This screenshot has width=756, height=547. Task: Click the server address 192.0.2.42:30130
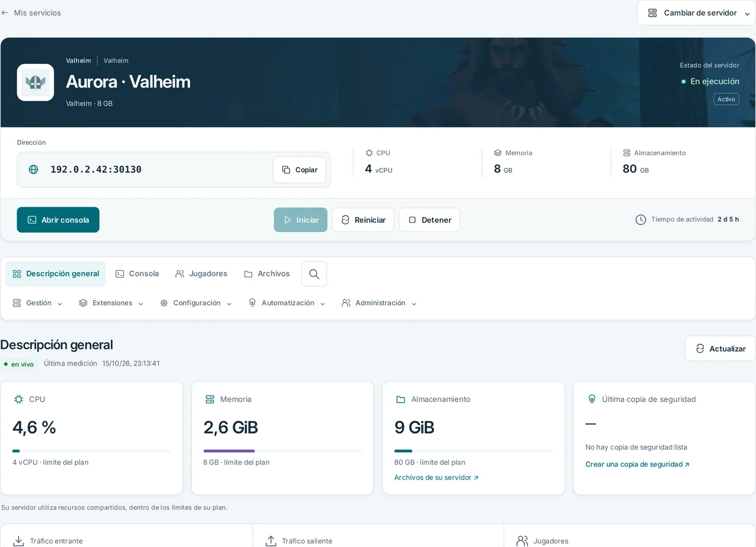(96, 170)
